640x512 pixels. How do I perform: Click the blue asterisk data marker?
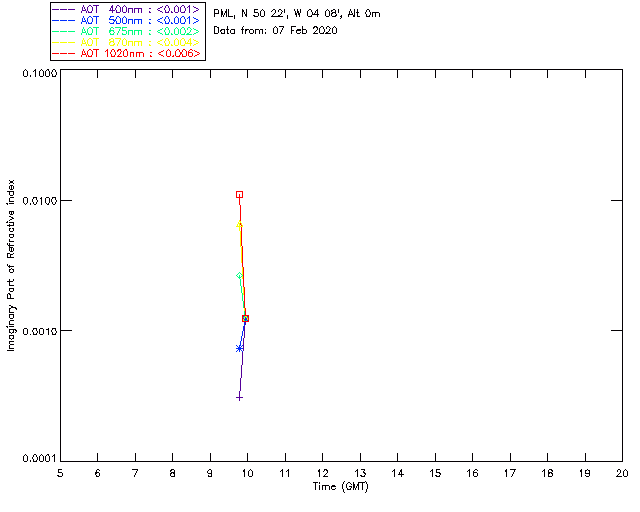point(240,348)
